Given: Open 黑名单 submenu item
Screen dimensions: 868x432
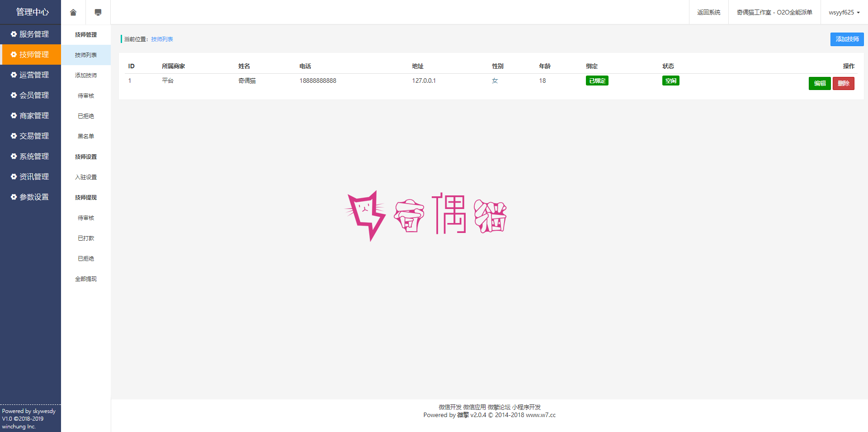Looking at the screenshot, I should point(86,136).
